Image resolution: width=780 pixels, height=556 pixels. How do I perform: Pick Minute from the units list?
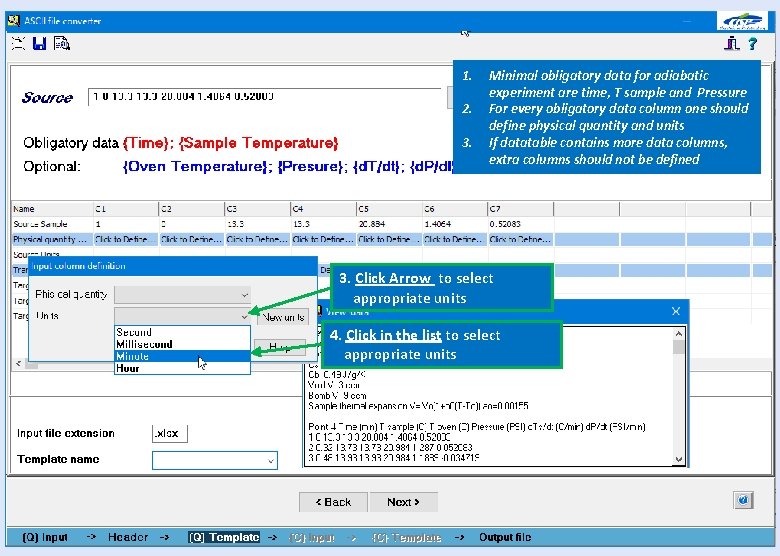click(x=182, y=356)
